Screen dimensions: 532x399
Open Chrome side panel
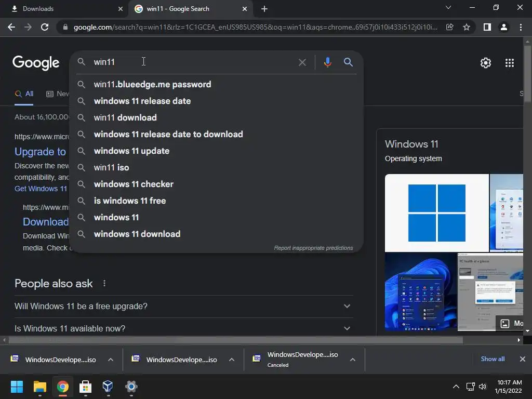[x=487, y=27]
